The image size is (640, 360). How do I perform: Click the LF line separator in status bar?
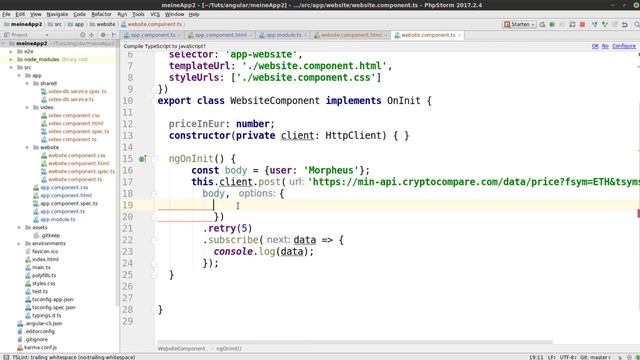(551, 357)
